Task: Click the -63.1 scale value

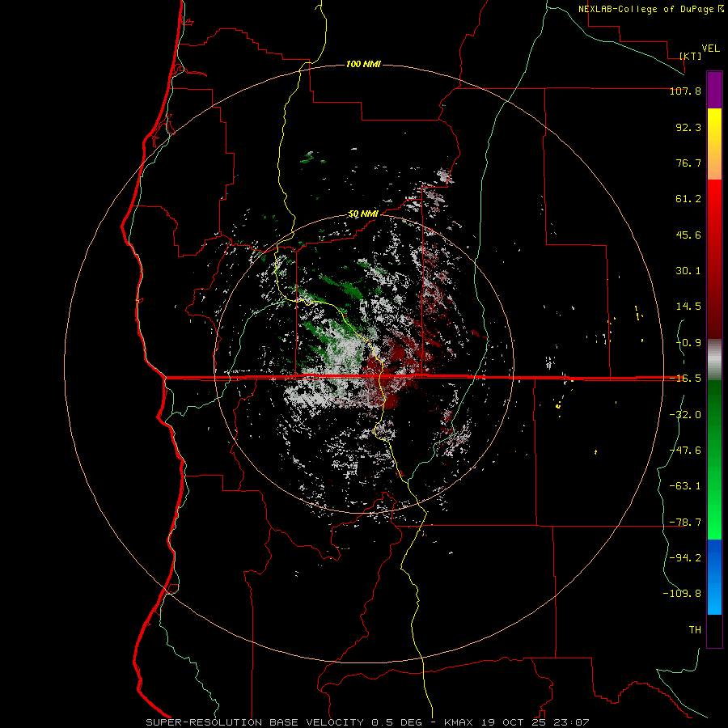Action: point(685,486)
